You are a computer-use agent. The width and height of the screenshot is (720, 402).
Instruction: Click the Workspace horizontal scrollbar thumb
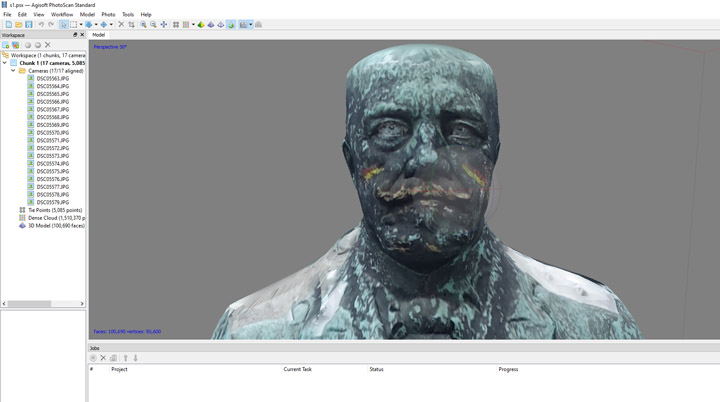coord(29,304)
